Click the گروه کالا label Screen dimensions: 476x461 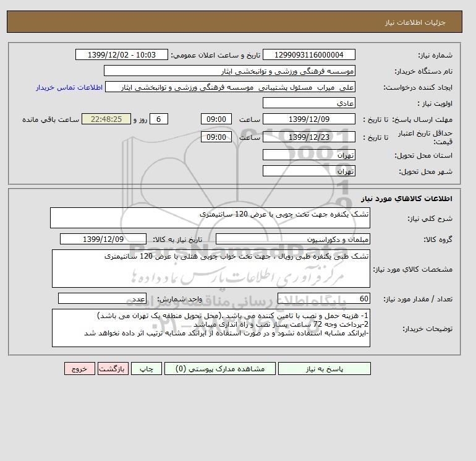pyautogui.click(x=438, y=239)
